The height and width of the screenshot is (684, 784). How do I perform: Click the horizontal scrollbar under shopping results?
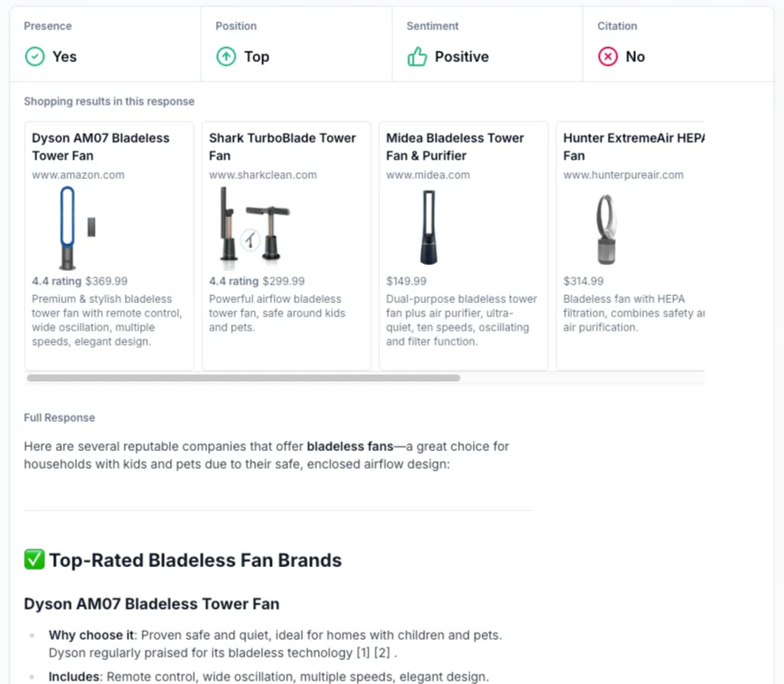(244, 378)
